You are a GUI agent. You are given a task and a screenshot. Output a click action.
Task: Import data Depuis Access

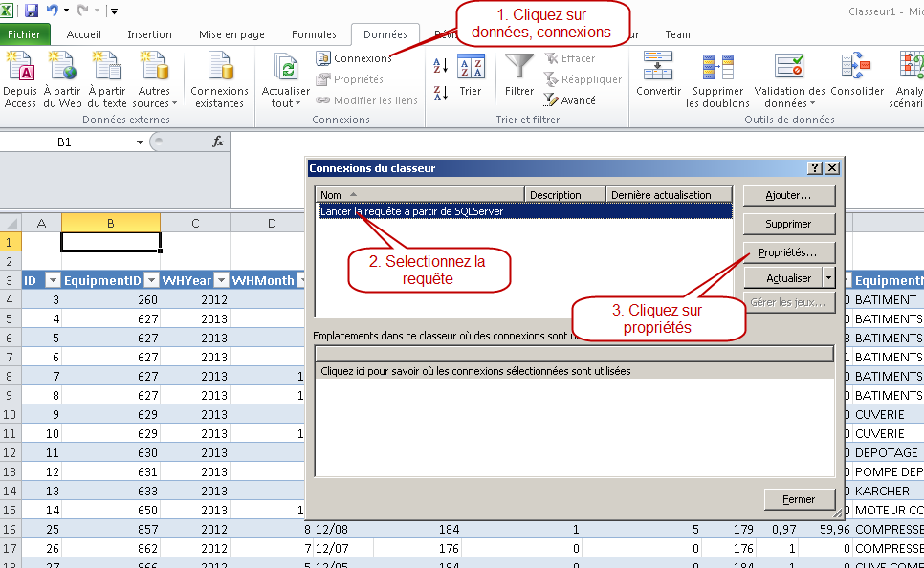pos(20,80)
